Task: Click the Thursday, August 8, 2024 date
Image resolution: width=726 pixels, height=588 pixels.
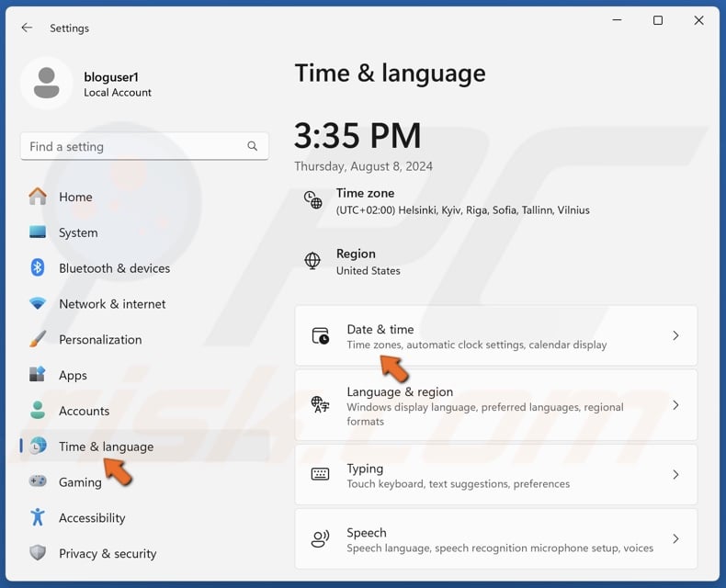Action: point(364,166)
